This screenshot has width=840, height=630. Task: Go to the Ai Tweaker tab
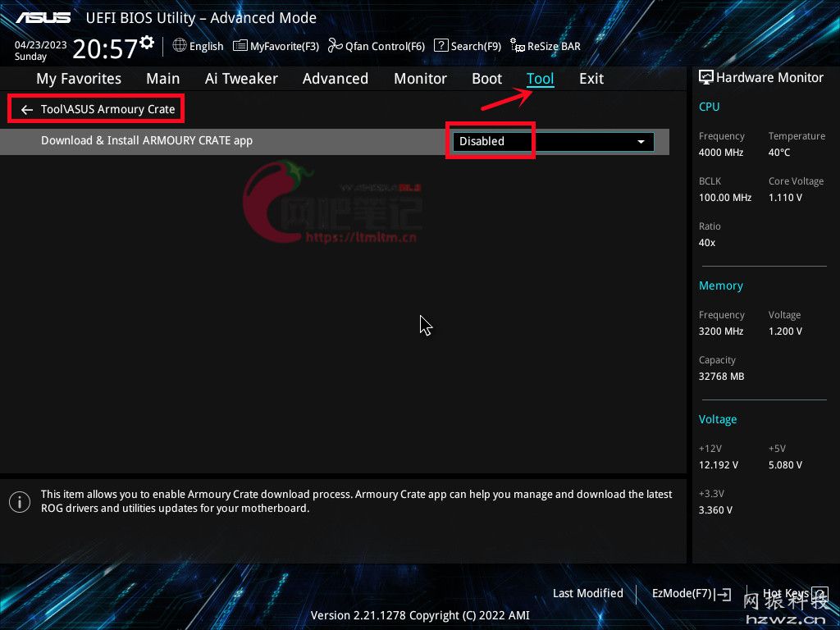(x=241, y=79)
